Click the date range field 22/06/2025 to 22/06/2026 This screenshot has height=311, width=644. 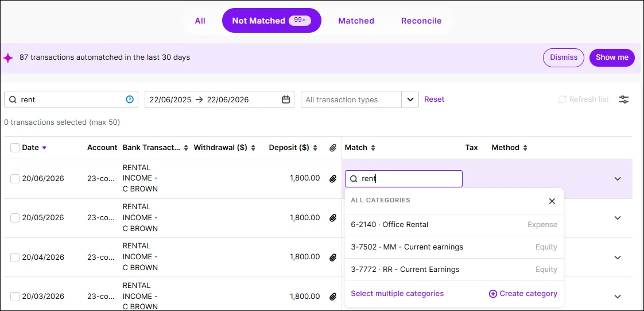[219, 99]
